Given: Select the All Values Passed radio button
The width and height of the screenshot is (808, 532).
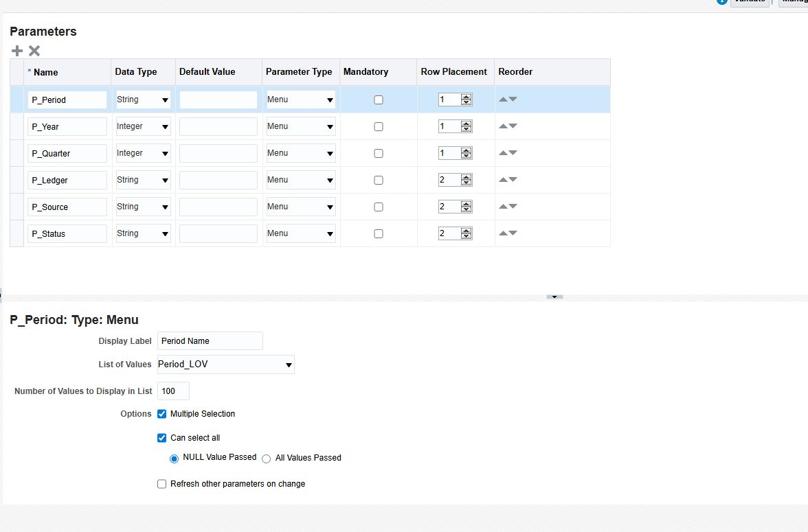Looking at the screenshot, I should pyautogui.click(x=267, y=459).
